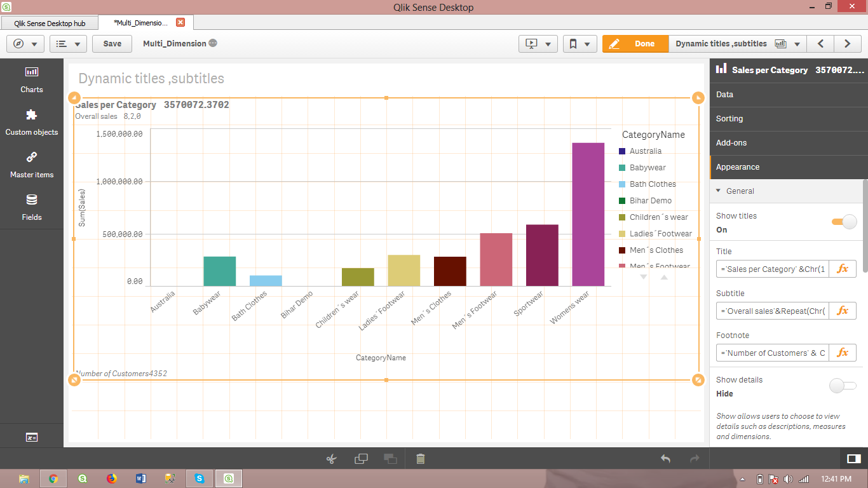Open Firefox from the taskbar

112,479
